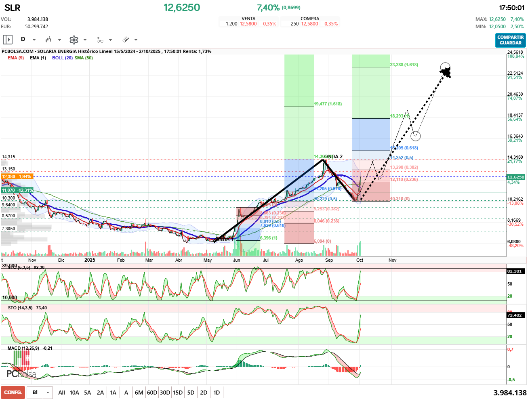Click the circle marker at projected target
The width and height of the screenshot is (532, 401).
445,67
